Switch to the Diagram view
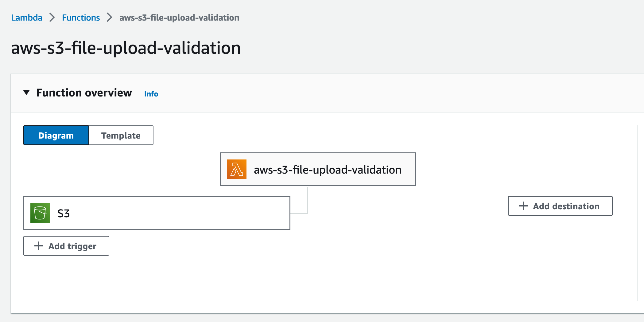 pos(56,135)
